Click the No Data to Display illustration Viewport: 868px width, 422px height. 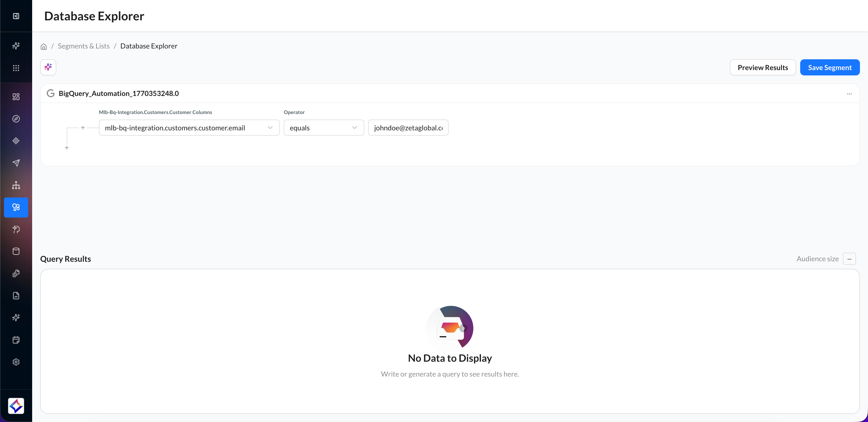[450, 328]
